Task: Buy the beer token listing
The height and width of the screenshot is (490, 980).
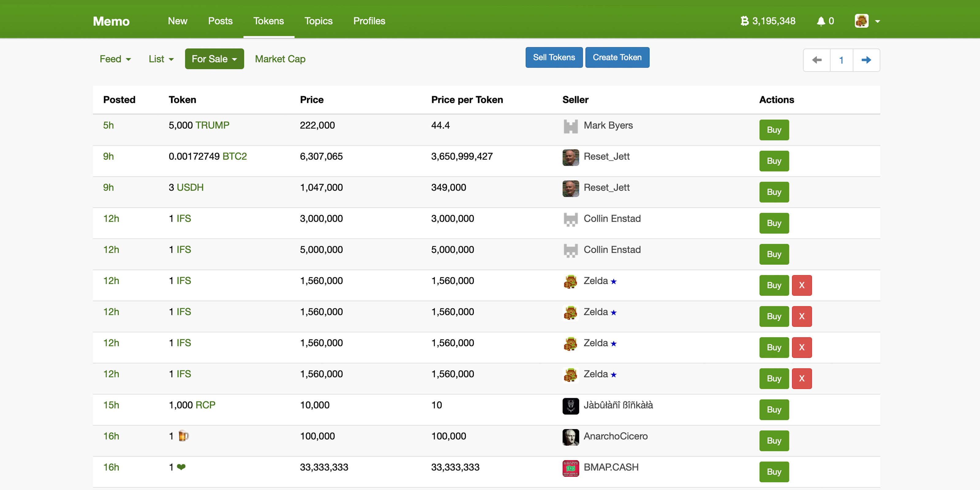Action: coord(774,441)
